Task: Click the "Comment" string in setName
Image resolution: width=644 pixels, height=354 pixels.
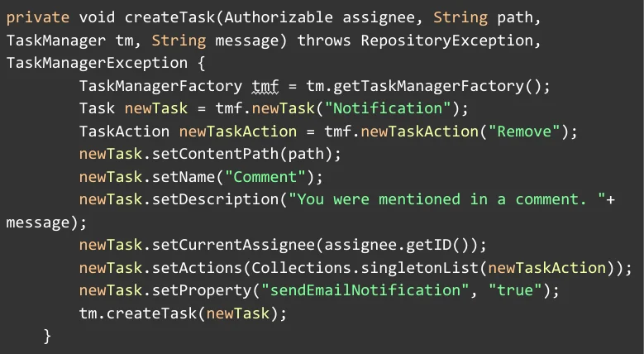Action: [274, 177]
